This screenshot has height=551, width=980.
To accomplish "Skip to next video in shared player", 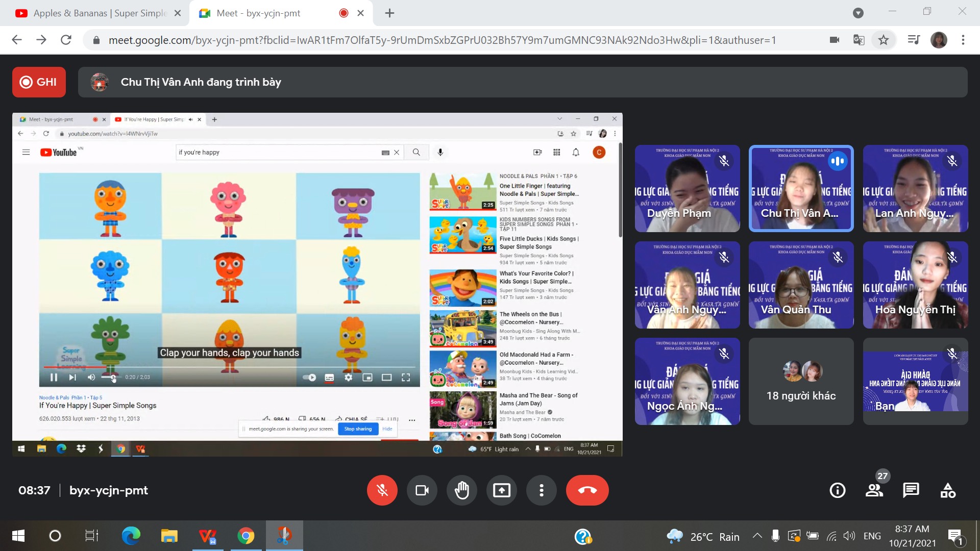I will coord(72,378).
